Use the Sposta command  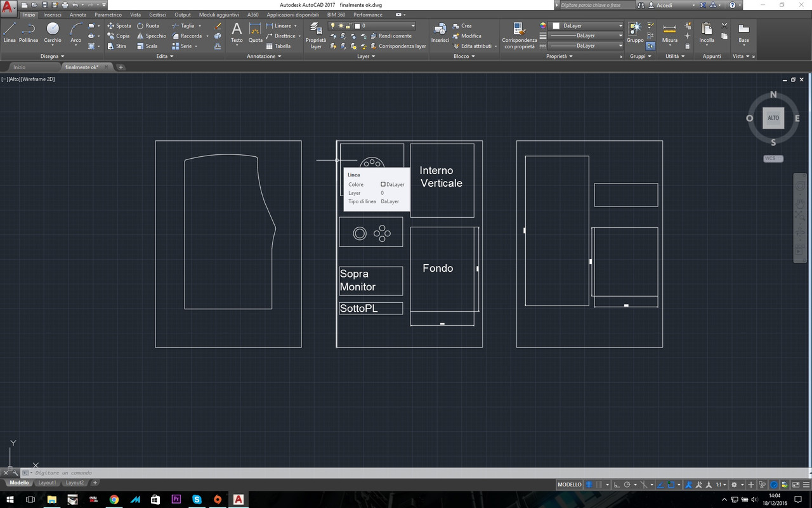(x=119, y=25)
